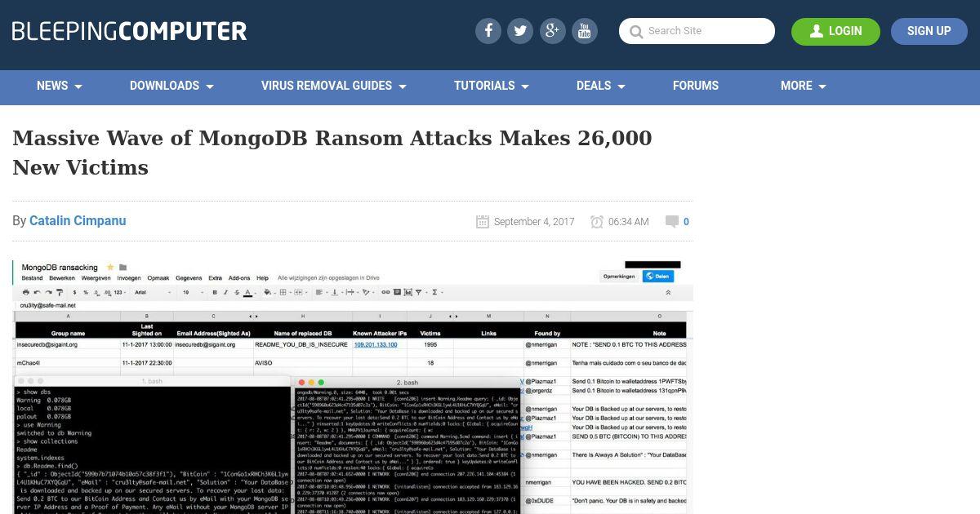Click the BleepingComputer logo
The image size is (980, 514).
[129, 32]
